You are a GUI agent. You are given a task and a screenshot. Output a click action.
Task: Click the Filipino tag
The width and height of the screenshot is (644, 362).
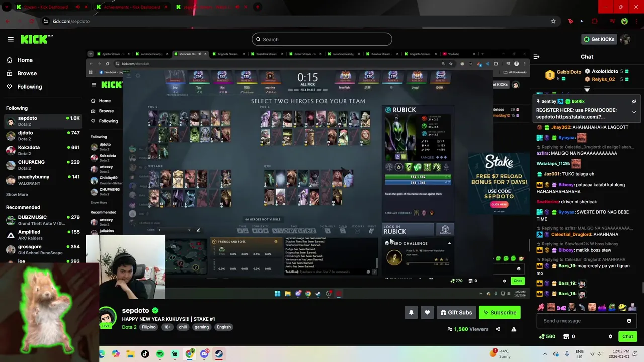149,327
